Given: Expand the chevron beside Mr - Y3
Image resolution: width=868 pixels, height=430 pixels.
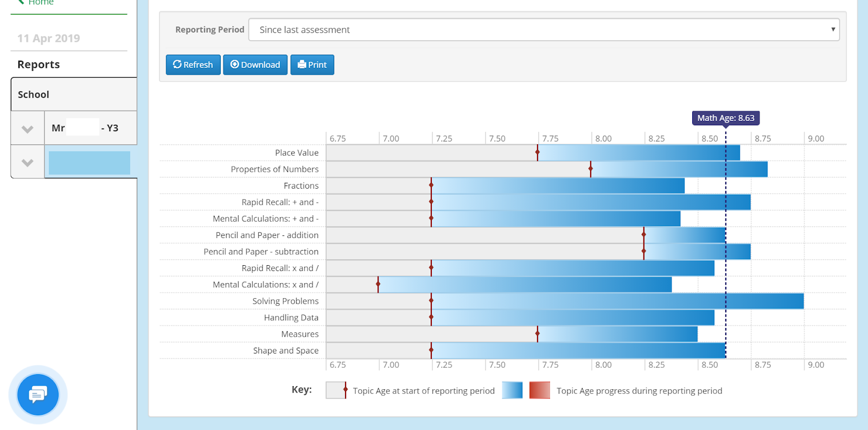Looking at the screenshot, I should click(x=28, y=129).
